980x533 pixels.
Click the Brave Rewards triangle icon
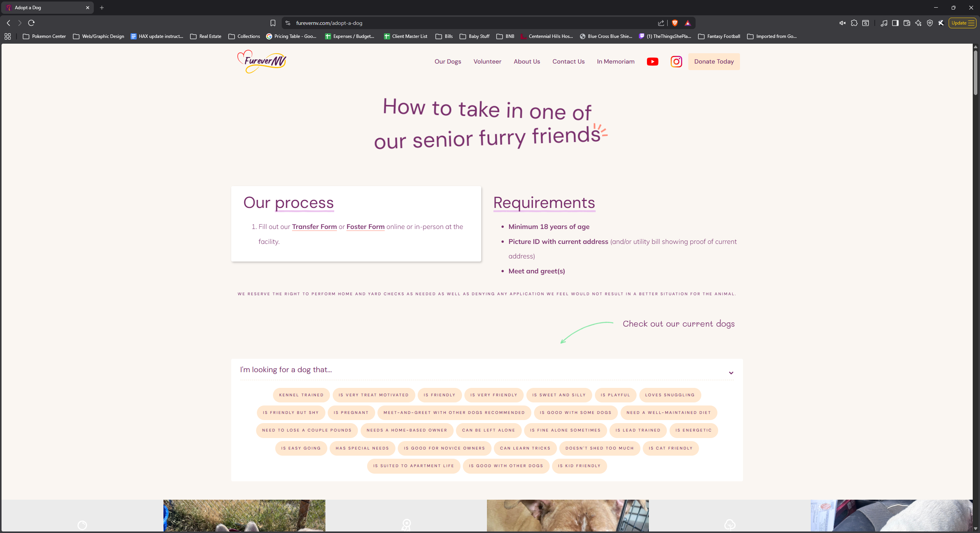(x=688, y=23)
